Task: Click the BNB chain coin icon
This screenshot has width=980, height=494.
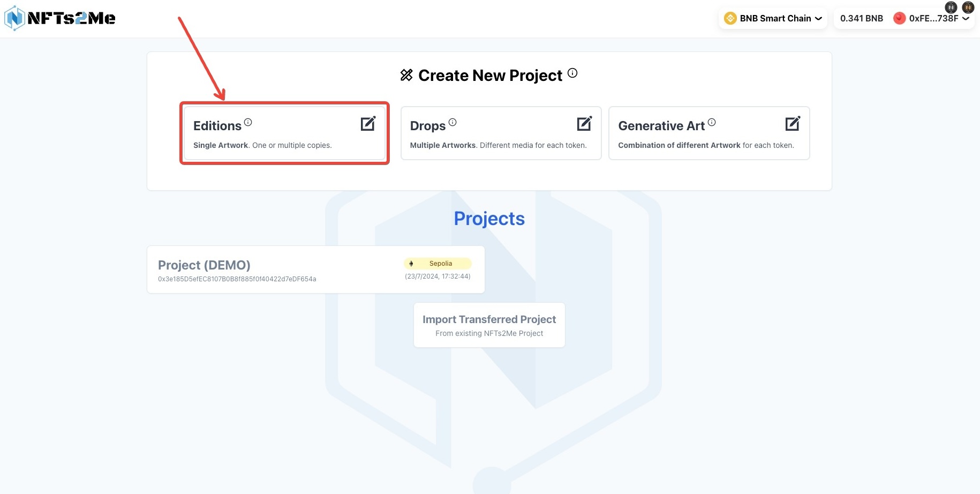Action: tap(730, 18)
